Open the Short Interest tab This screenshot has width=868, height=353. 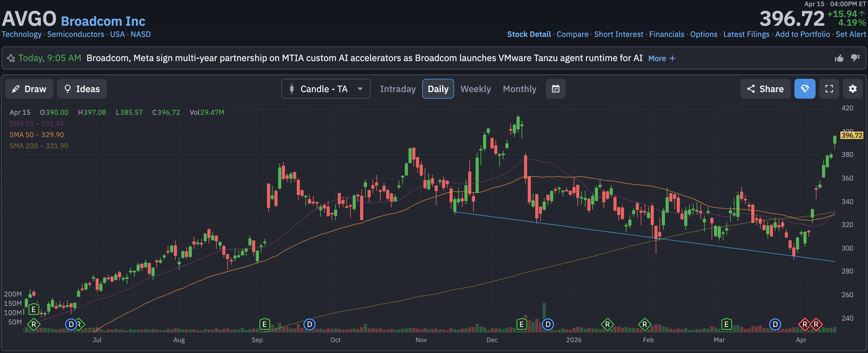(618, 34)
